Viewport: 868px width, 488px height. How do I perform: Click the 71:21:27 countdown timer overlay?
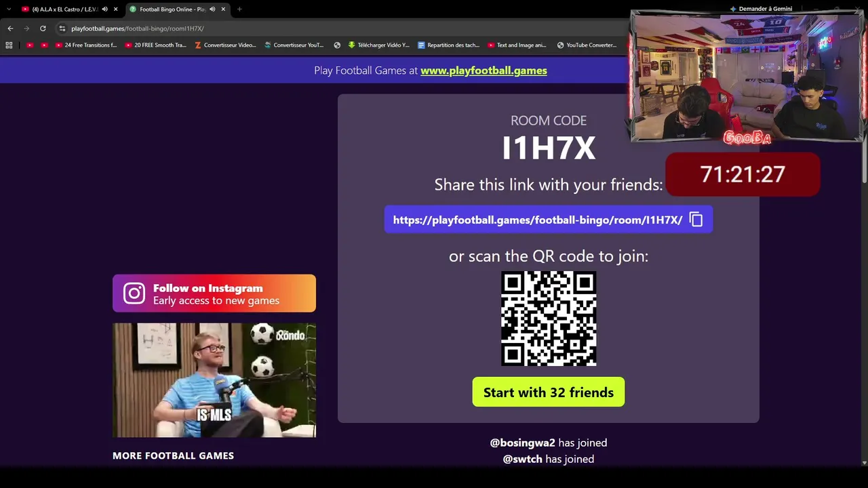pos(743,174)
